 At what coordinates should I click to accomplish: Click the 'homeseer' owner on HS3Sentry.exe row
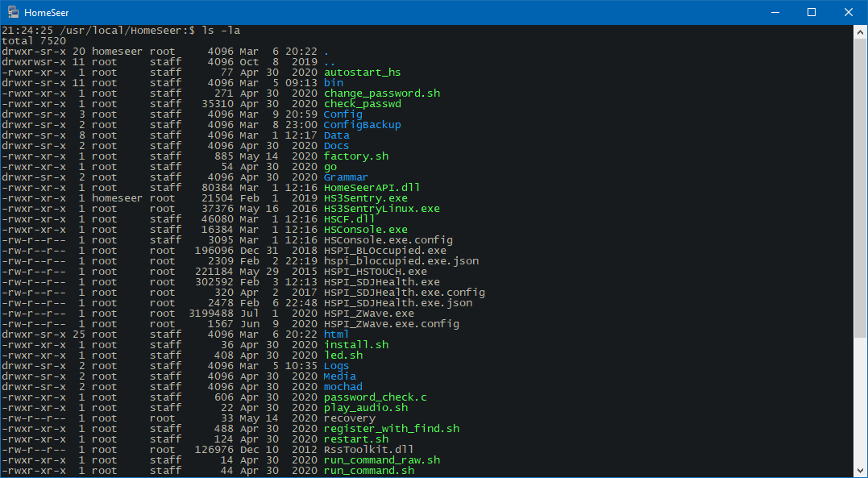[x=117, y=198]
